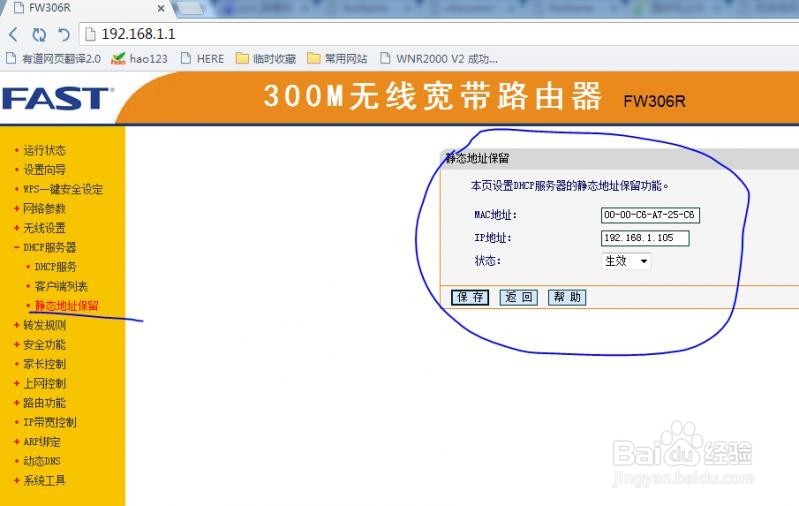Open the 有道网页翻译2.0 bookmark
The height and width of the screenshot is (506, 799).
point(54,59)
